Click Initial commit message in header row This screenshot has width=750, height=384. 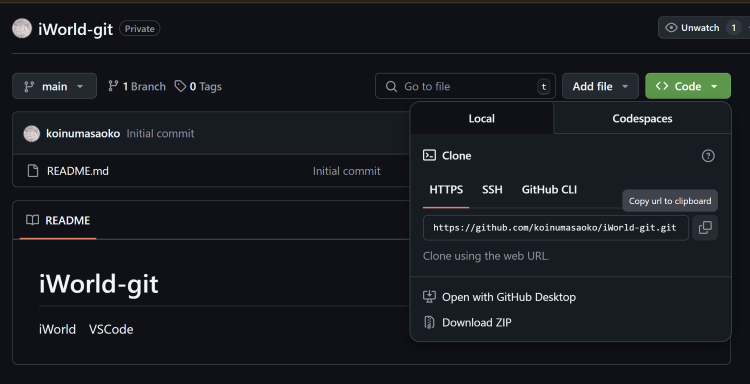point(160,133)
